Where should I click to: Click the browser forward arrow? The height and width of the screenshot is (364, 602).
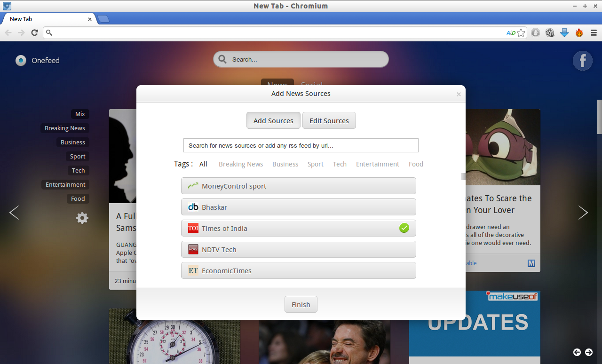pyautogui.click(x=21, y=32)
